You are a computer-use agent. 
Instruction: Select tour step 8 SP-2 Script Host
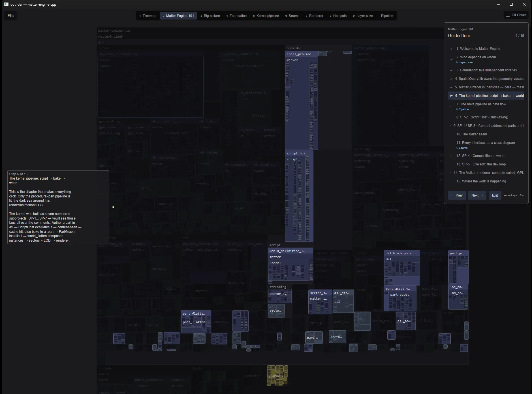(x=486, y=117)
